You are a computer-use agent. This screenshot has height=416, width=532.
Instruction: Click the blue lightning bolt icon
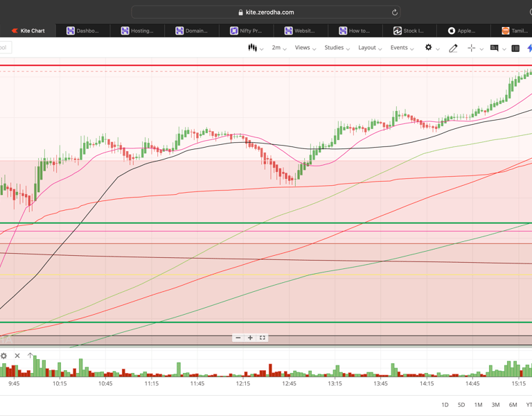(530, 48)
